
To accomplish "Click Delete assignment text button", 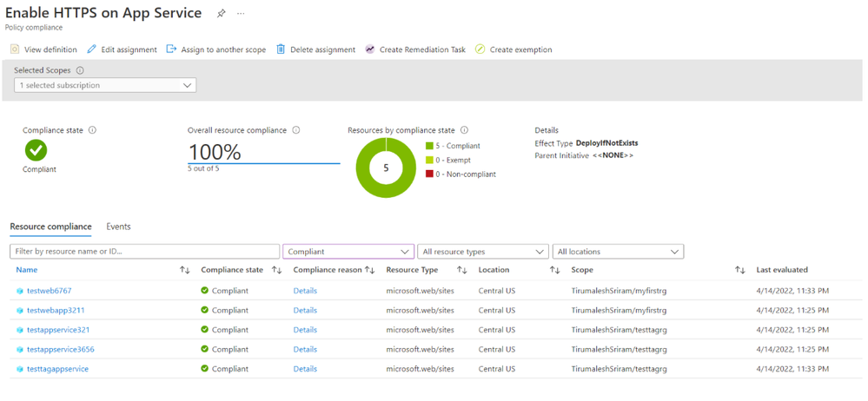I will click(x=322, y=49).
